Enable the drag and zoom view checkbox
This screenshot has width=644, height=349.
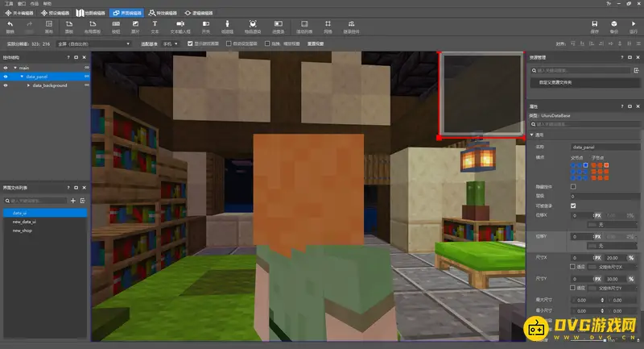[x=267, y=44]
